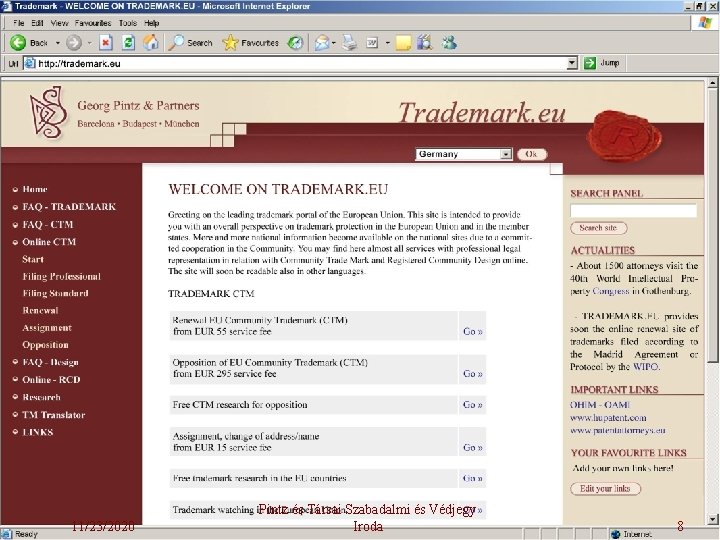720x540 pixels.
Task: Select Opposition in the sidebar
Action: tap(45, 345)
